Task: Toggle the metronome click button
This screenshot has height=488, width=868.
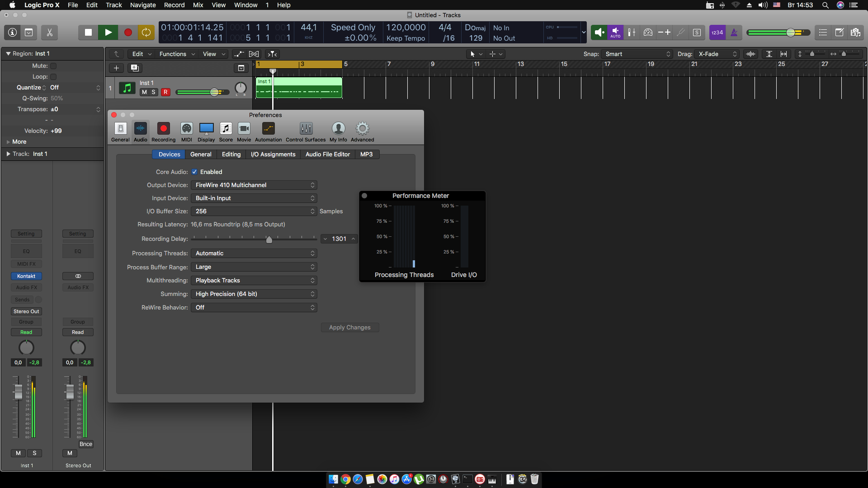Action: (x=734, y=33)
